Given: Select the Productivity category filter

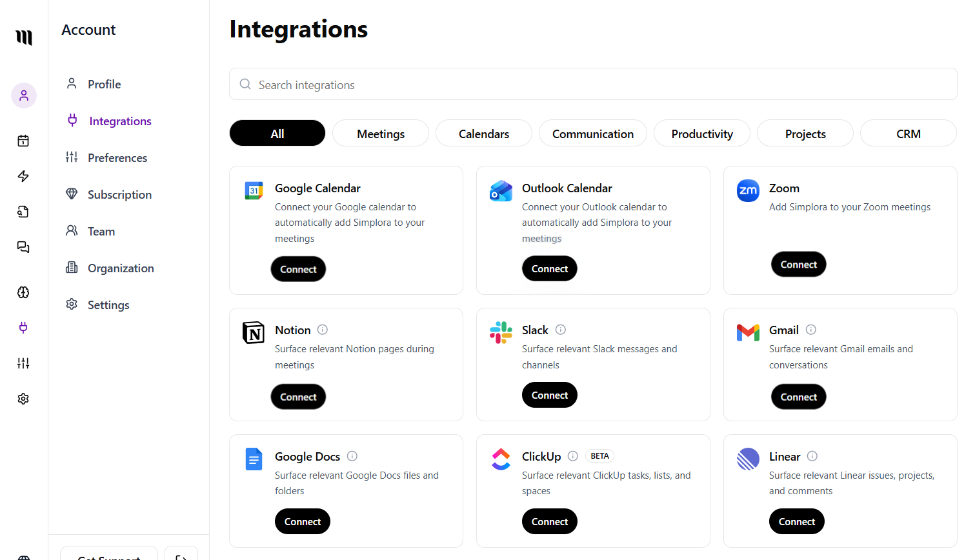Looking at the screenshot, I should point(701,133).
